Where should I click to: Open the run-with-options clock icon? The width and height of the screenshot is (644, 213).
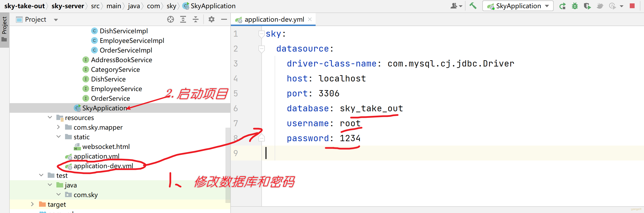pyautogui.click(x=612, y=6)
